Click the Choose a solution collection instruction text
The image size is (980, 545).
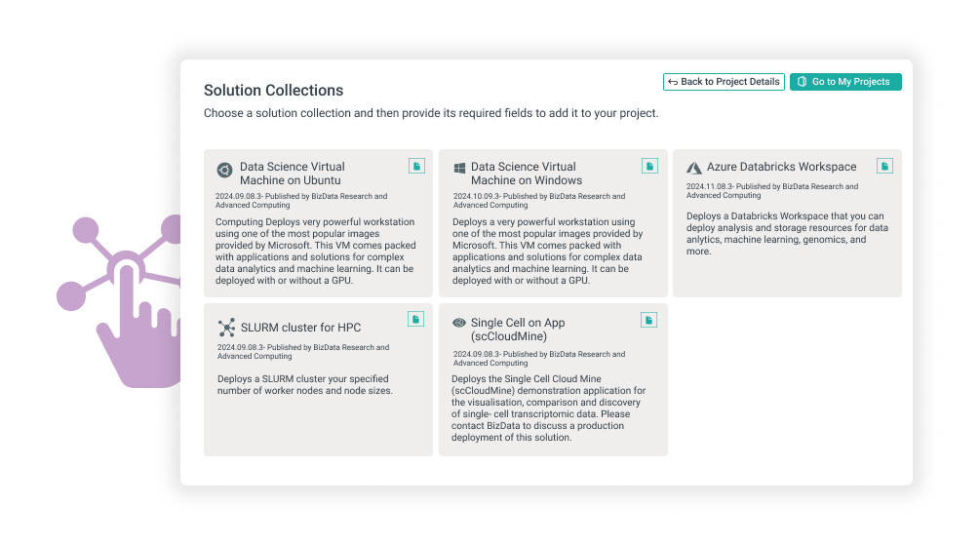pos(431,113)
